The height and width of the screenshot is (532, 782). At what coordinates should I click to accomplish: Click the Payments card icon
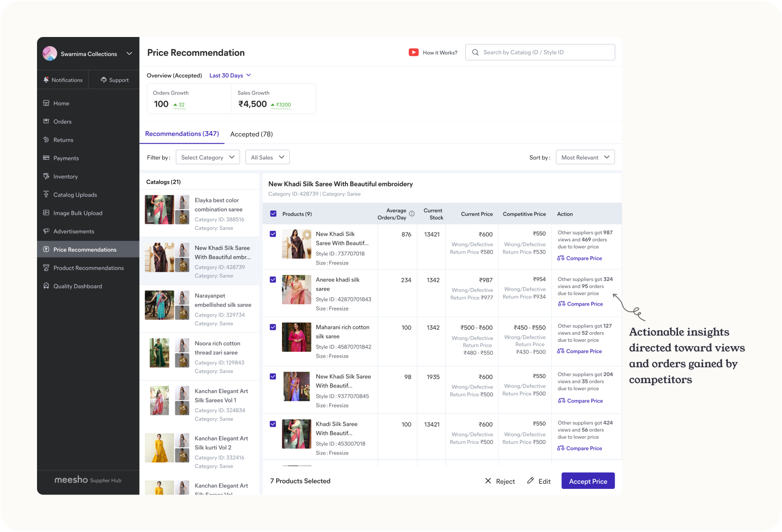pyautogui.click(x=46, y=158)
